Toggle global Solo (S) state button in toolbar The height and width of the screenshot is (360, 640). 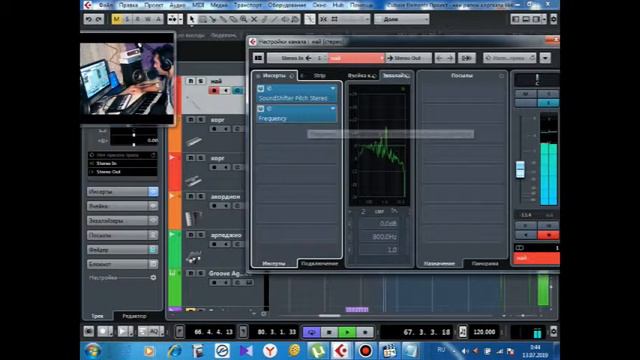(127, 19)
